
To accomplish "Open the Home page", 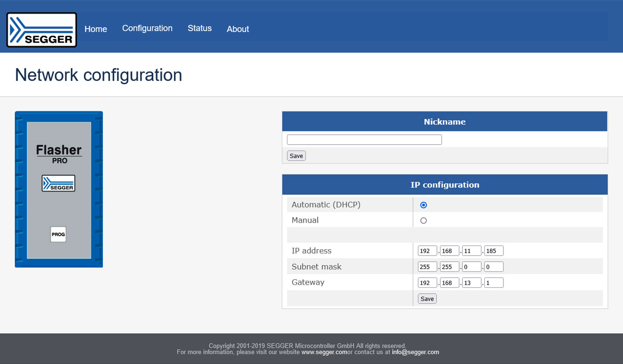I will coord(95,29).
